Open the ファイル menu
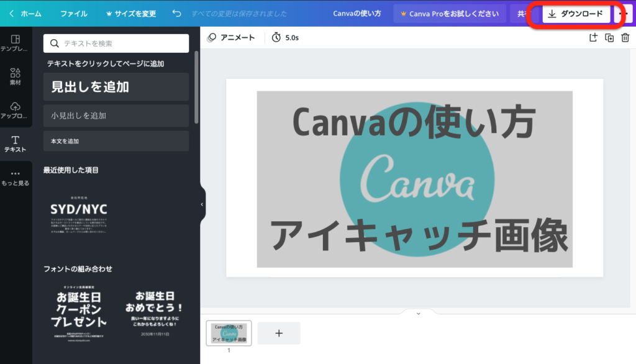Viewport: 636px width, 364px height. click(x=73, y=14)
